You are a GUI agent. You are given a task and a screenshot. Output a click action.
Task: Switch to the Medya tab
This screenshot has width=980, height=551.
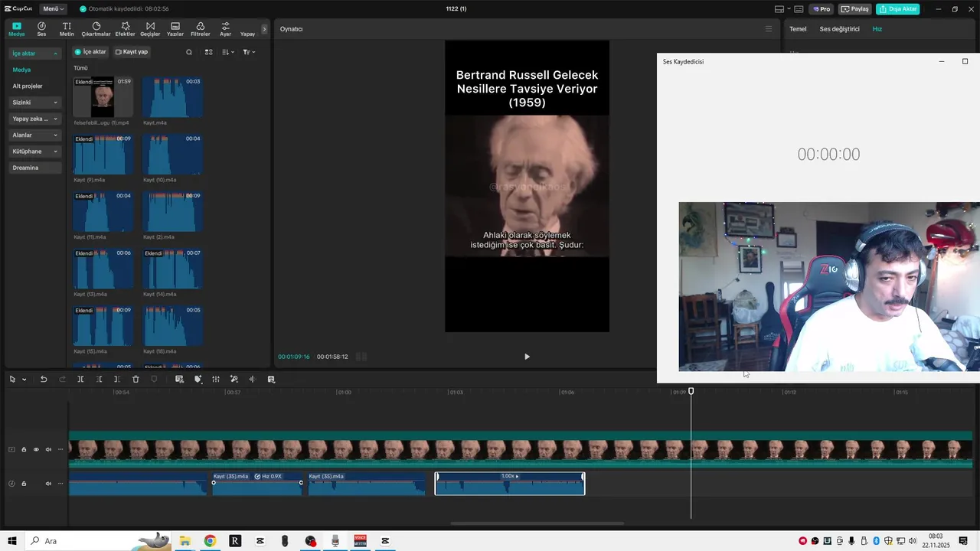click(x=16, y=29)
